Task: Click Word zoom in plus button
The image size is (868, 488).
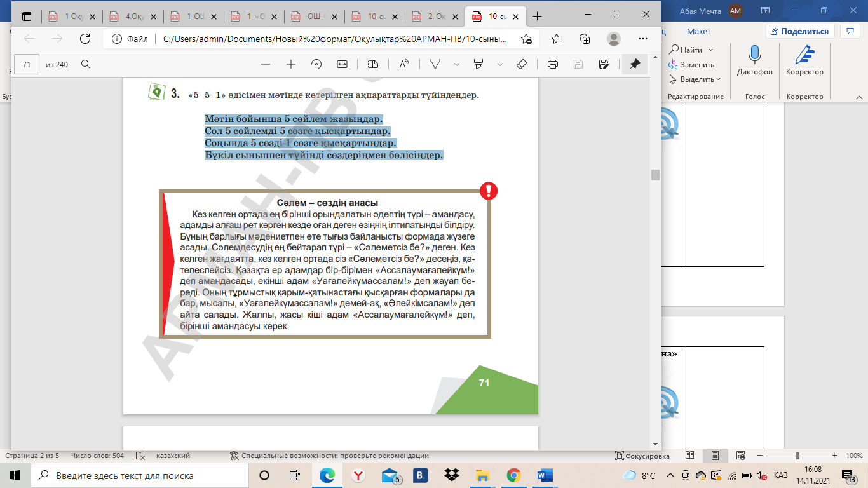Action: (x=836, y=456)
